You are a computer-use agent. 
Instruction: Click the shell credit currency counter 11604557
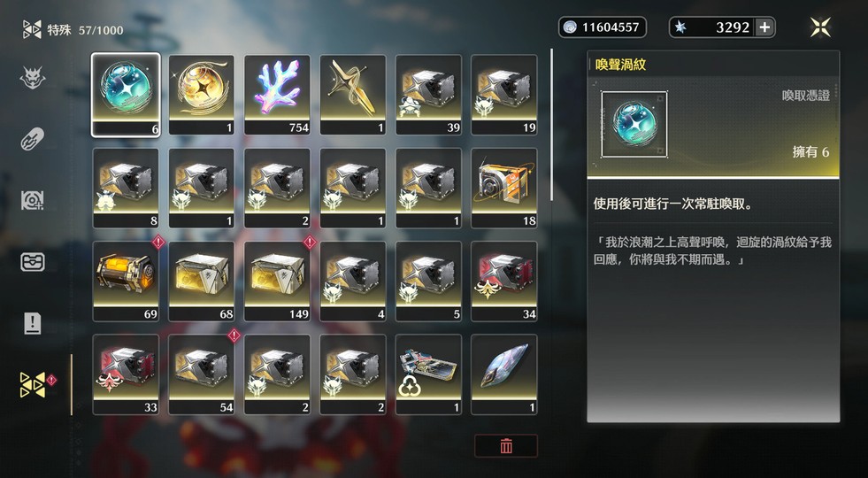603,27
